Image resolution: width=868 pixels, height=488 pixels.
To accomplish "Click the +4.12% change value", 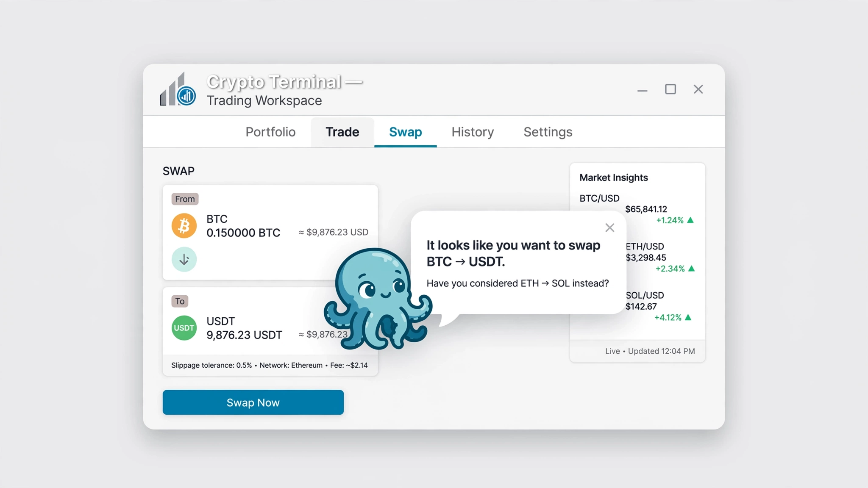I will pos(668,318).
